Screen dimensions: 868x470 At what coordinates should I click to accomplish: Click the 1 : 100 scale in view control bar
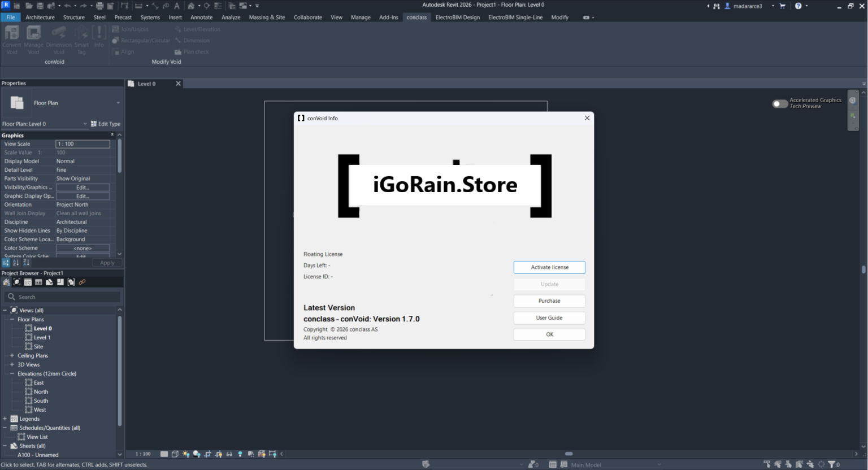point(143,454)
